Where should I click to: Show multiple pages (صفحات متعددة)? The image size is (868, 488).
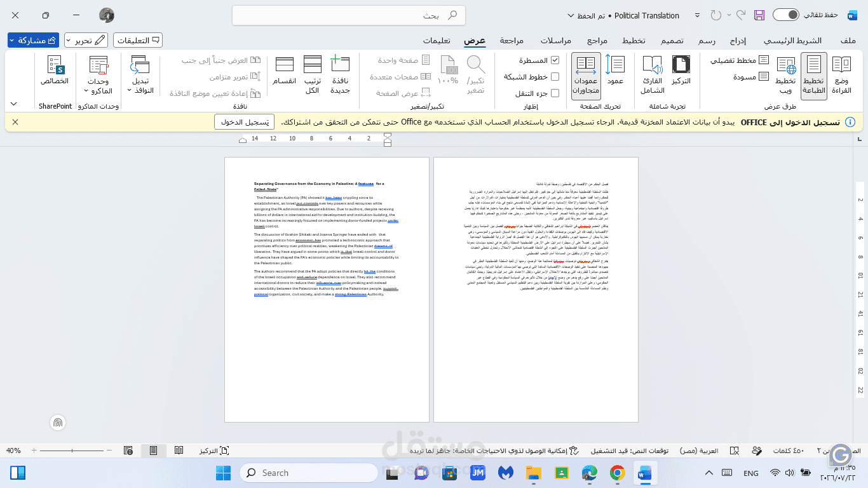[x=400, y=77]
